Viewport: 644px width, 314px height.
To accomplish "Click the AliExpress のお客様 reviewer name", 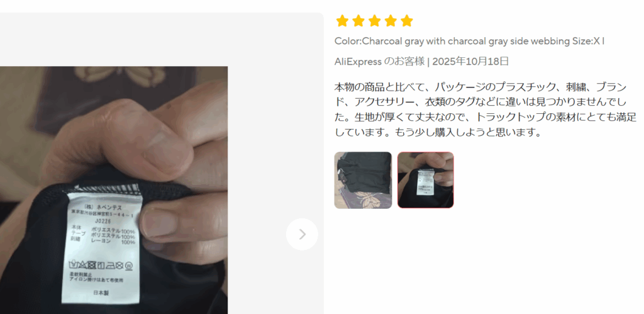I will (379, 62).
